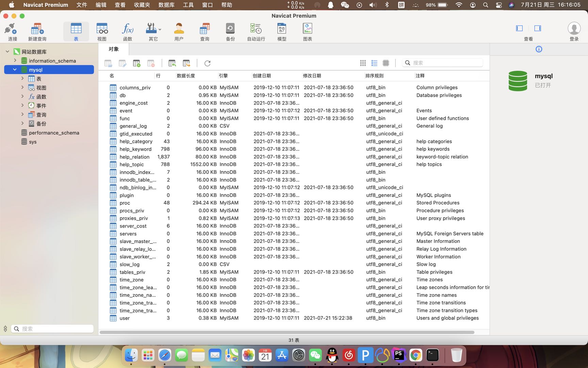Sort by 修改日期 modified date column header
Viewport: 588px width, 368px height.
[x=312, y=76]
